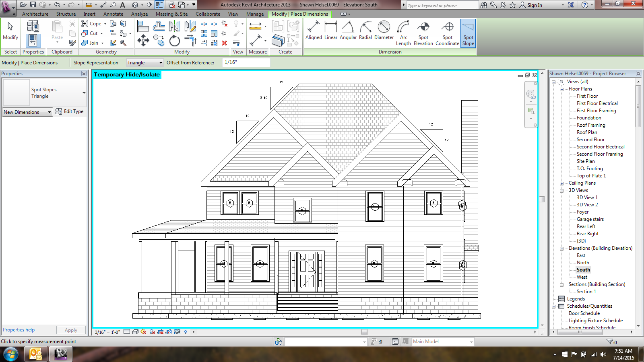Click the Spot Elevation tool
This screenshot has height=362, width=644.
tap(423, 33)
